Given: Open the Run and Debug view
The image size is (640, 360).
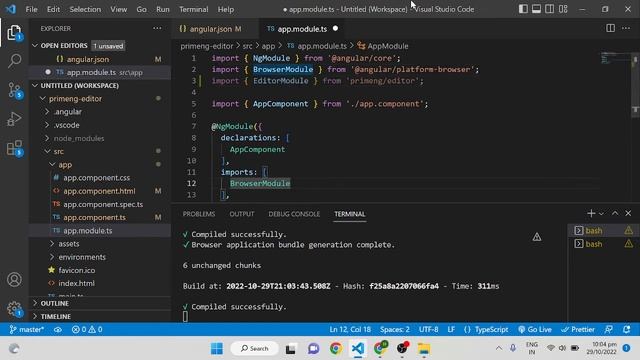Looking at the screenshot, I should 14,119.
